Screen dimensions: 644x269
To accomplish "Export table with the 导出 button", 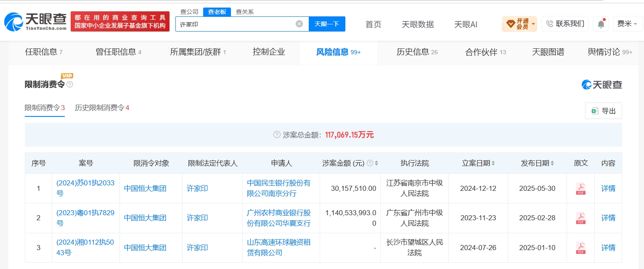I will (603, 111).
